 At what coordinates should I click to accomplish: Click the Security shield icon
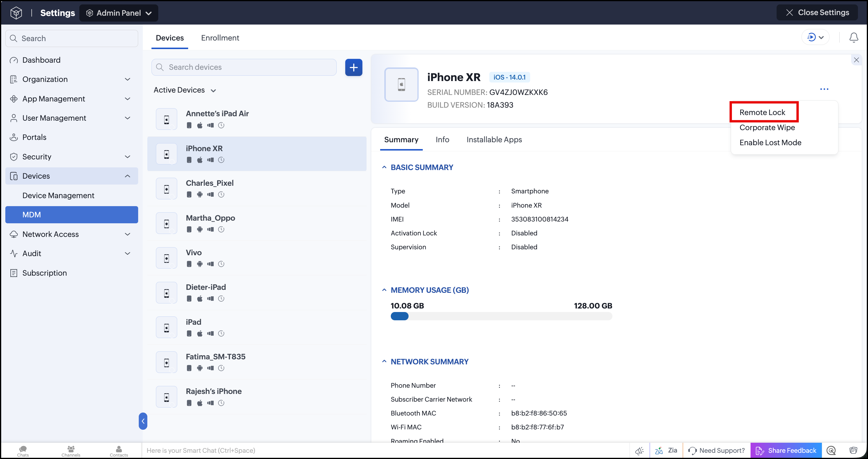click(x=14, y=157)
